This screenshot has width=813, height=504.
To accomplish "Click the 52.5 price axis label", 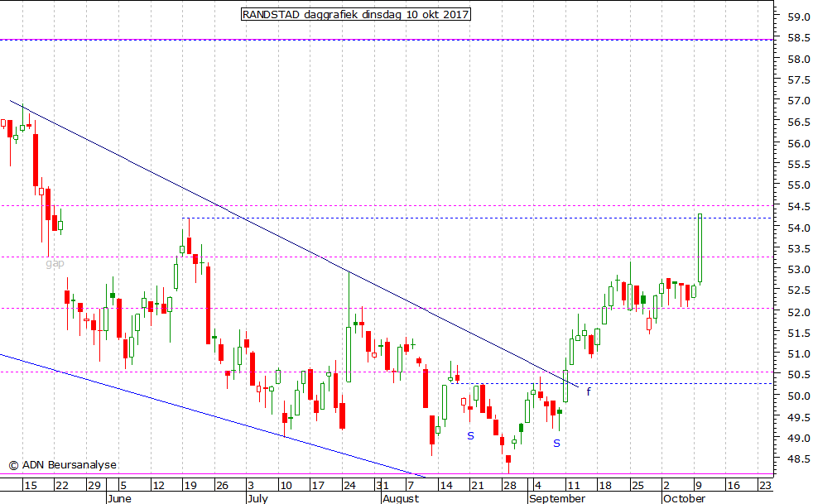I will coord(798,290).
